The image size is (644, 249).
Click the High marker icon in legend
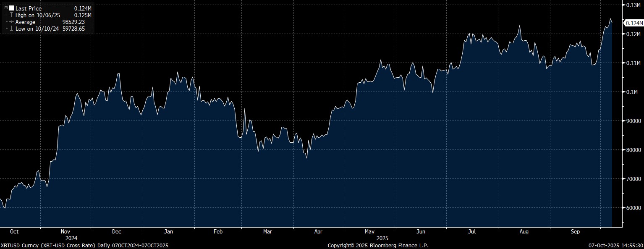click(x=11, y=15)
